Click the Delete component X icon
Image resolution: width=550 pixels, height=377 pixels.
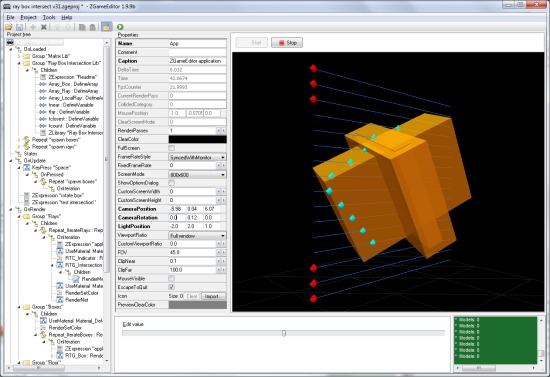click(44, 27)
